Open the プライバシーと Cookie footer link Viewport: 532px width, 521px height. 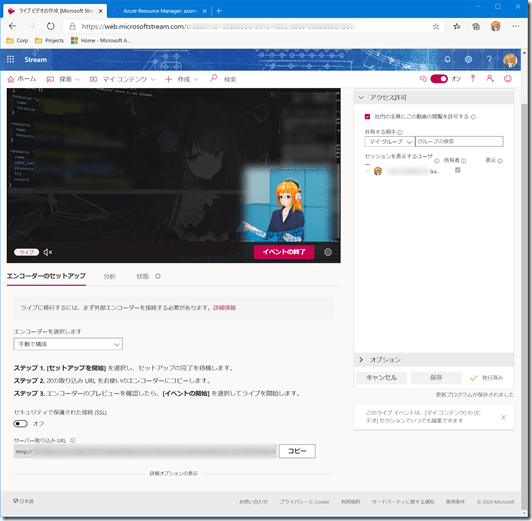tap(304, 502)
